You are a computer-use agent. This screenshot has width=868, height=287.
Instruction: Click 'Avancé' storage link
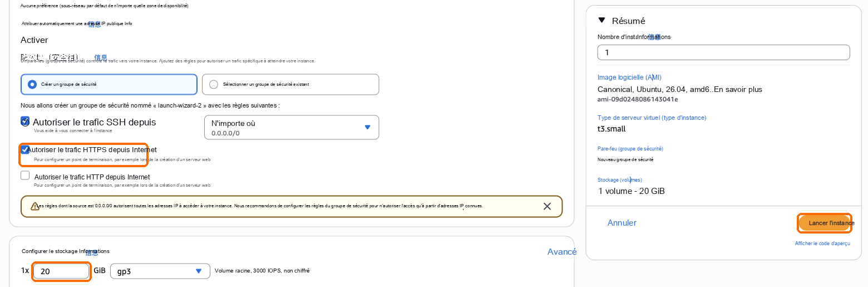coord(562,252)
